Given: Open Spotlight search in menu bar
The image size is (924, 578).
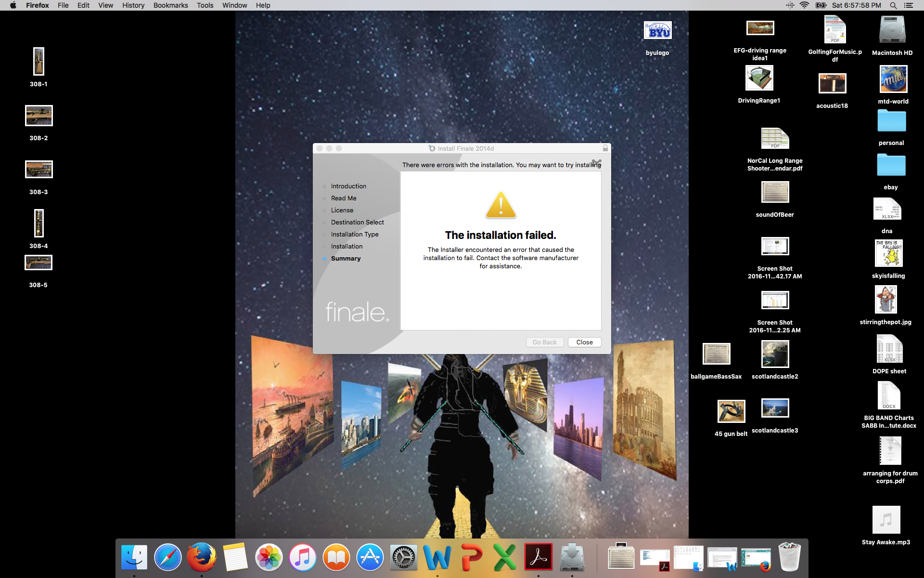Looking at the screenshot, I should point(893,5).
